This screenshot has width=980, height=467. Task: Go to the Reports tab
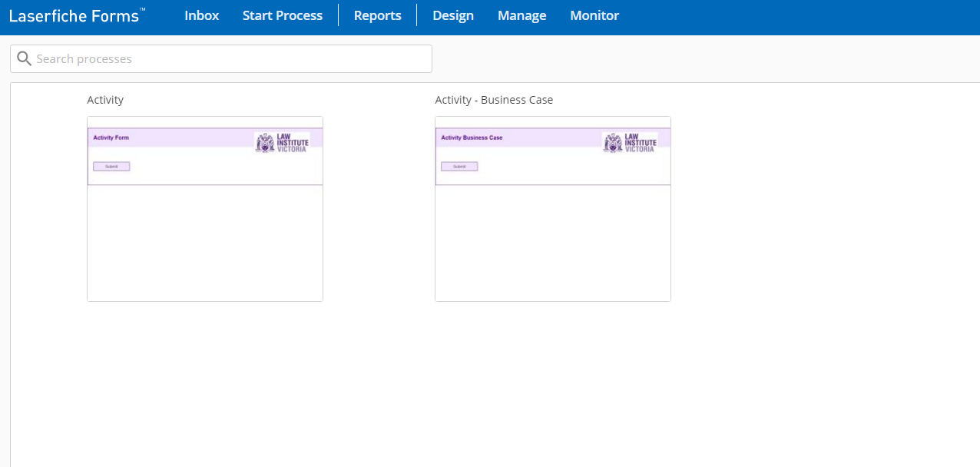coord(377,15)
